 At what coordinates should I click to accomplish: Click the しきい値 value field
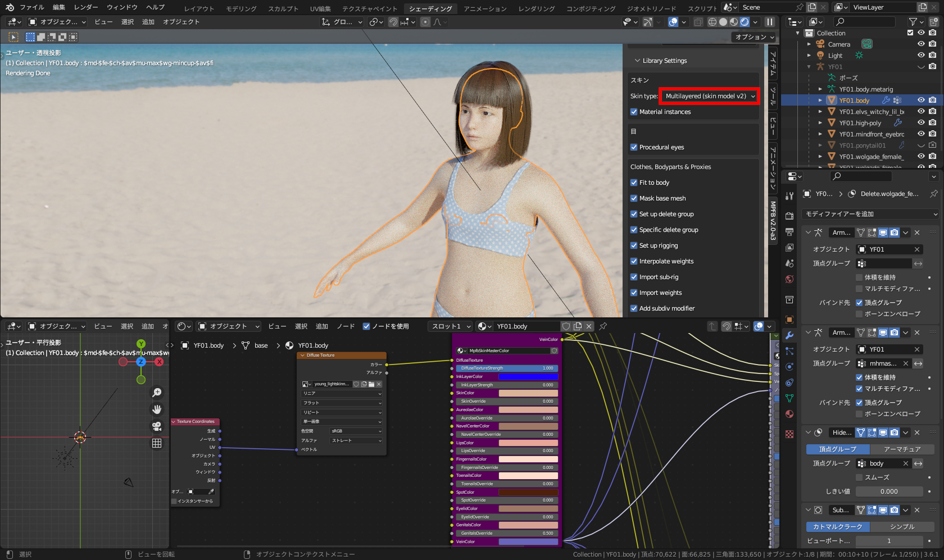coord(889,491)
